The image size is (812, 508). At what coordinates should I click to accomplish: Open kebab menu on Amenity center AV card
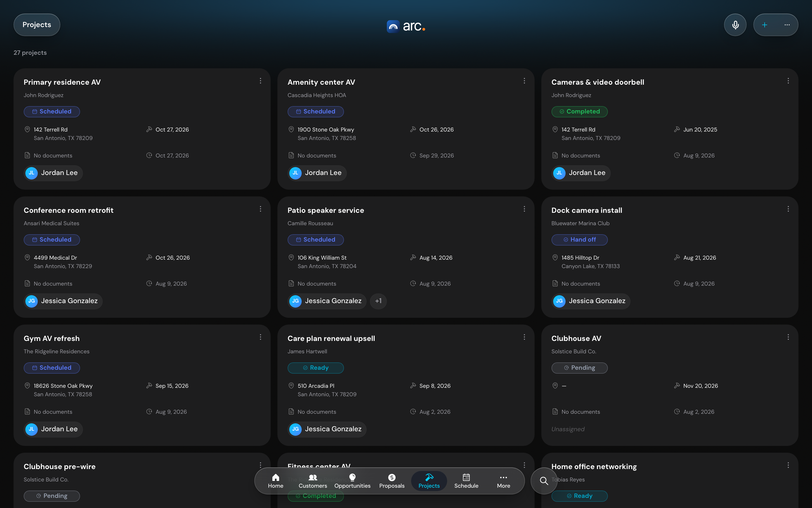point(524,81)
